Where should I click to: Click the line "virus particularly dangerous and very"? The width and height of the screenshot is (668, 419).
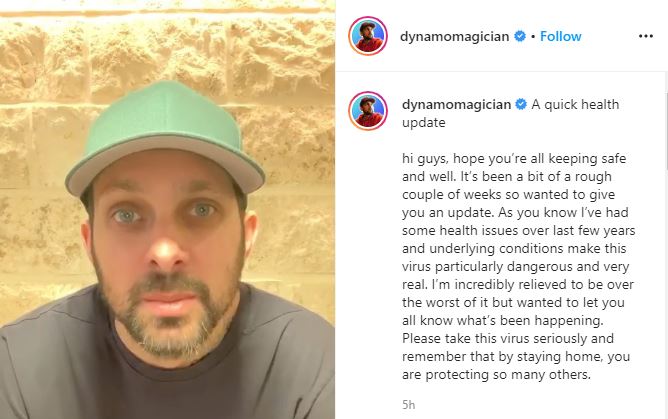(515, 267)
